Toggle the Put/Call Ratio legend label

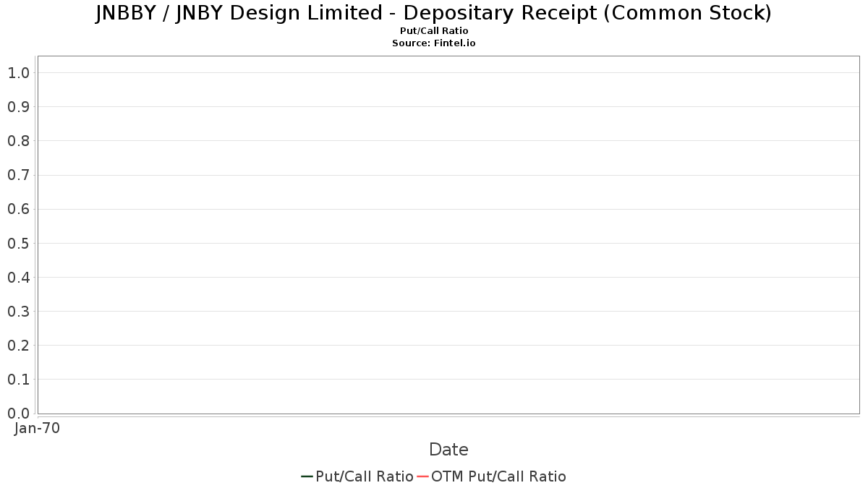[x=365, y=476]
